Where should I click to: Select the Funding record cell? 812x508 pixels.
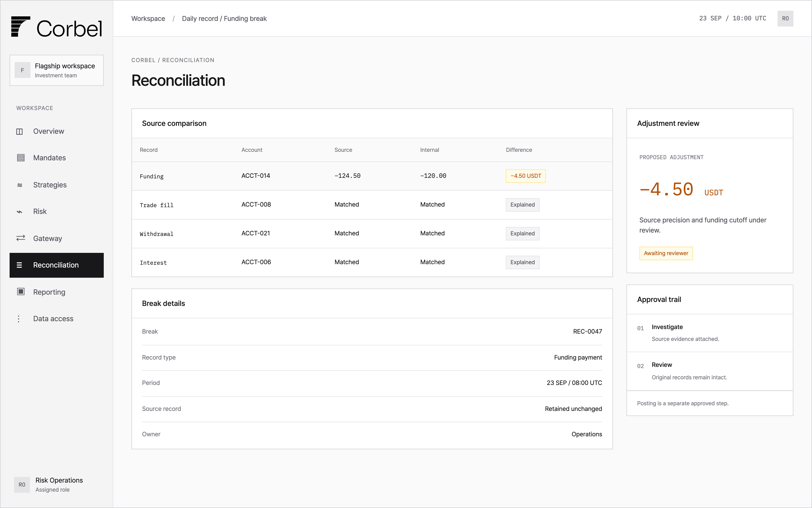pos(152,176)
